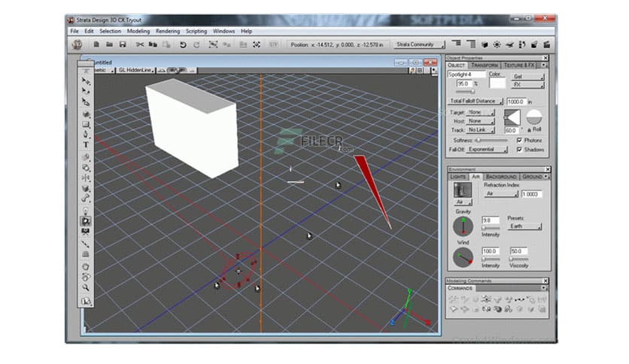629x364 pixels.
Task: Select the highlighted Spotlight tool
Action: click(x=86, y=221)
